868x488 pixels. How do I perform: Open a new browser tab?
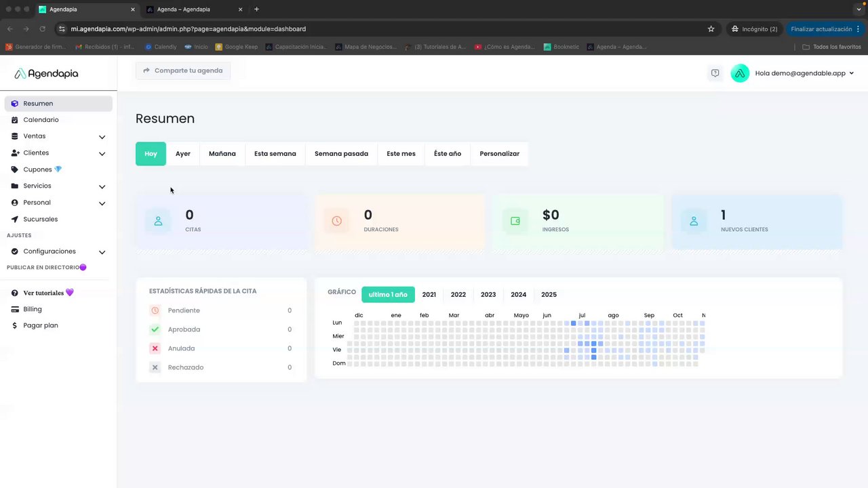pos(256,9)
